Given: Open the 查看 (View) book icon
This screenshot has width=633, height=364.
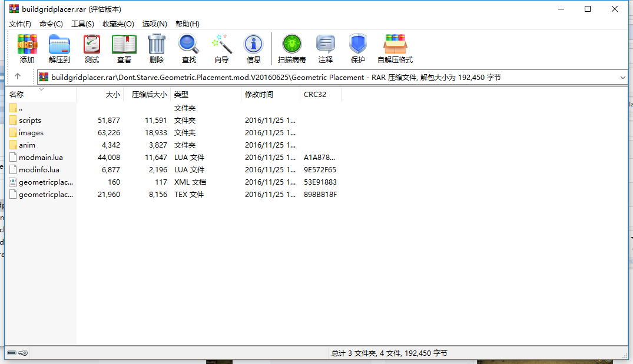Looking at the screenshot, I should coord(124,44).
